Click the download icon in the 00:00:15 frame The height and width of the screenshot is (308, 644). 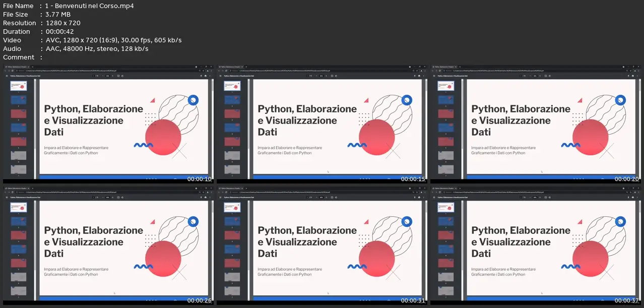tap(415, 76)
